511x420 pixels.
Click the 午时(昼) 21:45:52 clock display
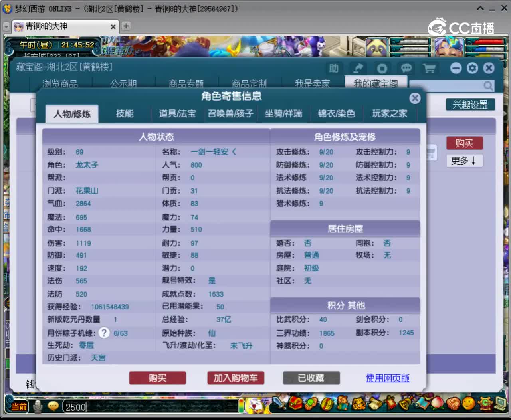point(57,45)
